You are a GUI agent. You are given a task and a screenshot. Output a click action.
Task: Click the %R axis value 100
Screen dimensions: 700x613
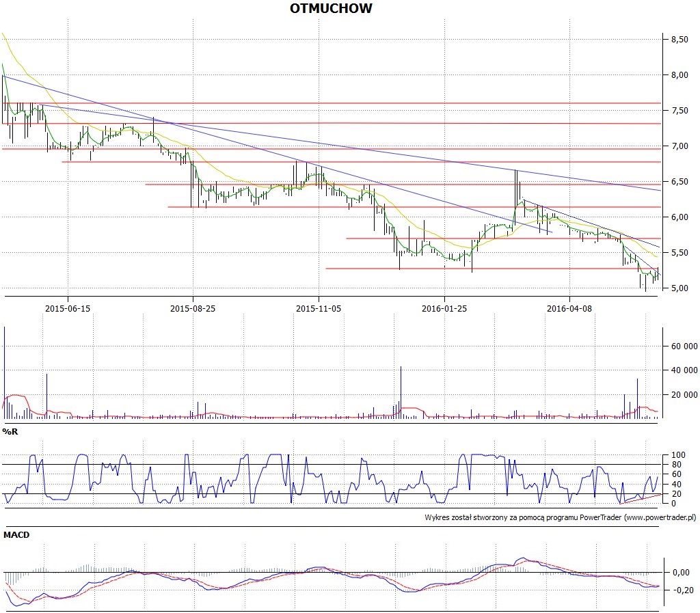[x=678, y=455]
